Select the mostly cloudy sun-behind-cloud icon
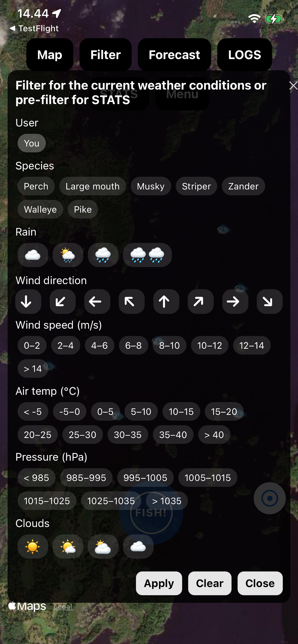Image resolution: width=298 pixels, height=644 pixels. [x=103, y=546]
